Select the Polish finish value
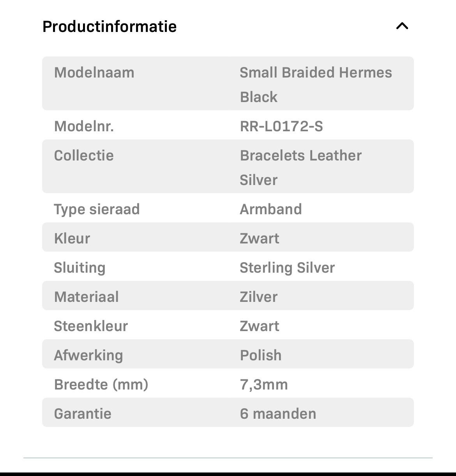Image resolution: width=456 pixels, height=476 pixels. click(x=260, y=355)
